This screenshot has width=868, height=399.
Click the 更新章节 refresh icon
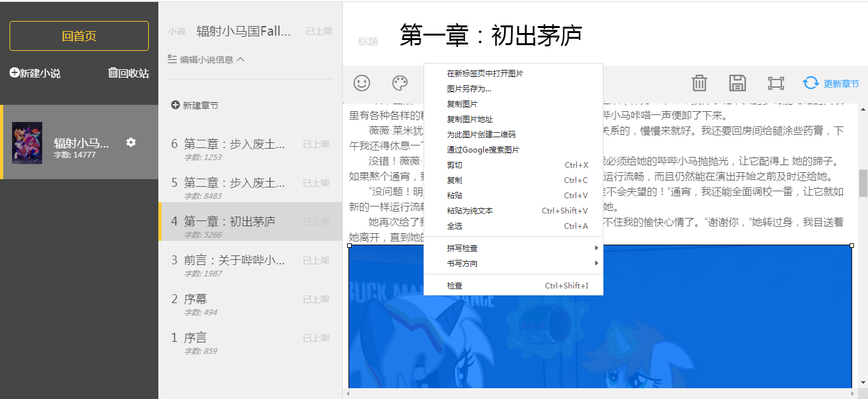point(810,83)
